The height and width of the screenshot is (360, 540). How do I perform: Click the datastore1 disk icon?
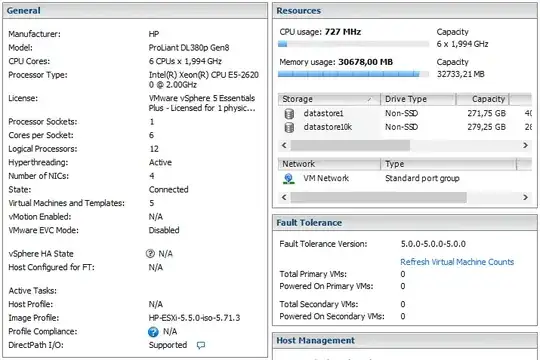pyautogui.click(x=289, y=114)
